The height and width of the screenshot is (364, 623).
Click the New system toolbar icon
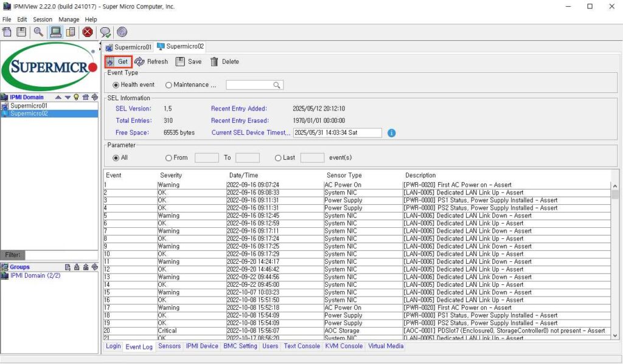(x=7, y=32)
